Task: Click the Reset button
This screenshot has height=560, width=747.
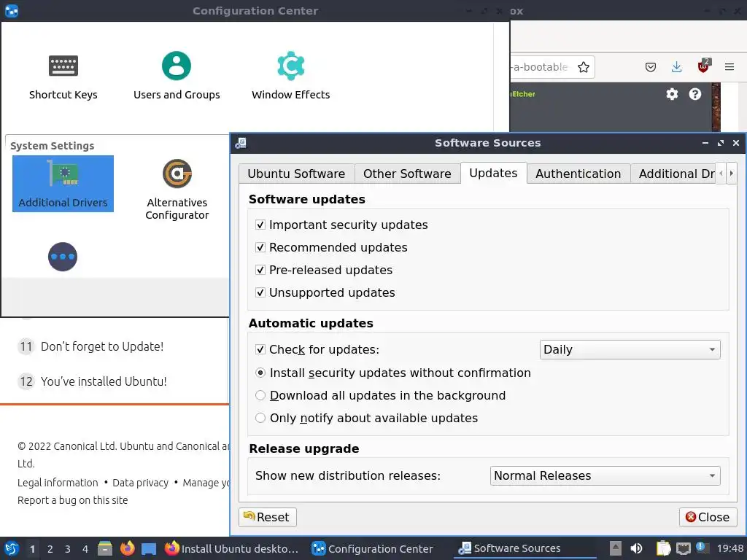Action: pos(268,517)
